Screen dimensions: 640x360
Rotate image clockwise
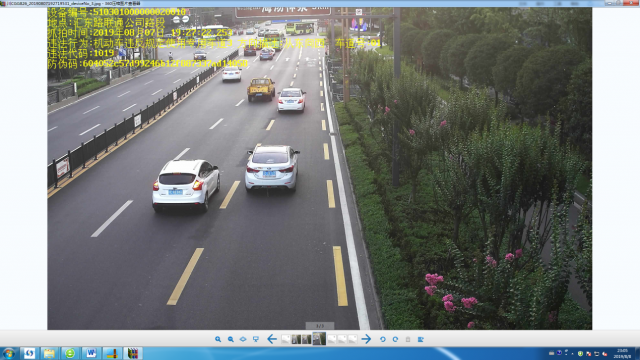coord(395,339)
